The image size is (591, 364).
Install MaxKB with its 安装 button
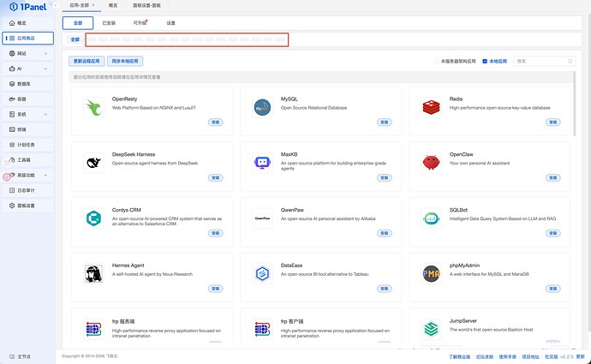(385, 177)
